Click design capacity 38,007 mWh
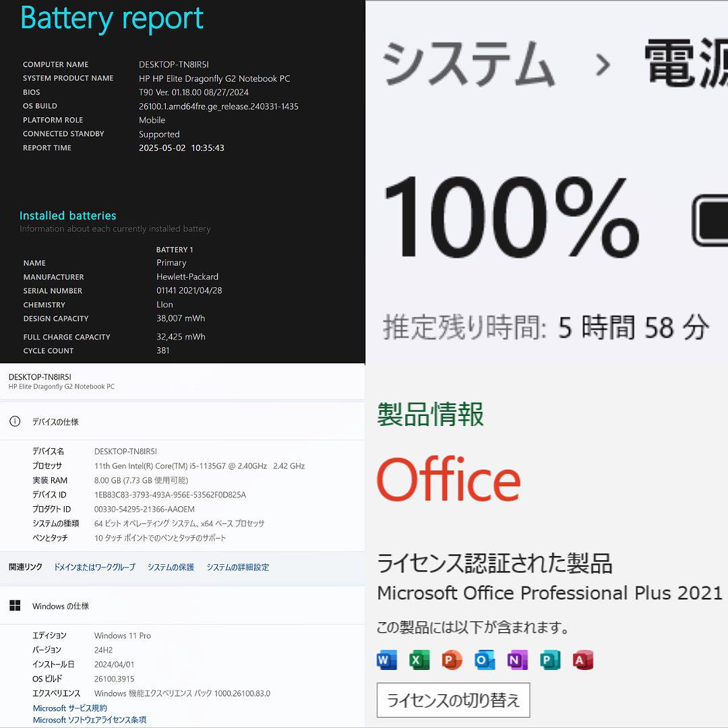 tap(181, 318)
